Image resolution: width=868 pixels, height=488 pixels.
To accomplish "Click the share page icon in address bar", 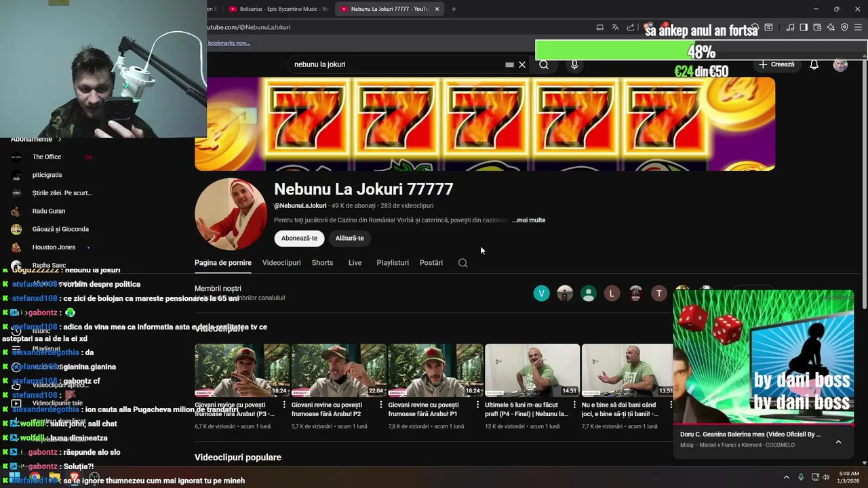I will [631, 27].
